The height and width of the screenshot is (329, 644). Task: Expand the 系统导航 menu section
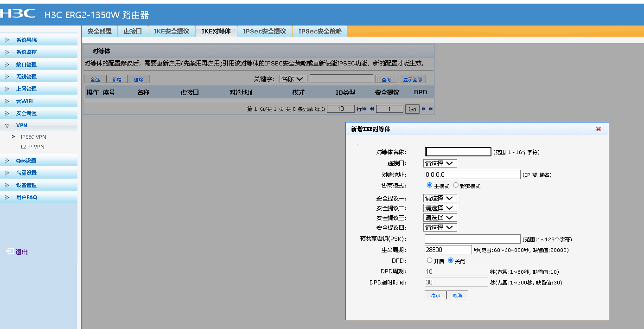click(x=38, y=40)
